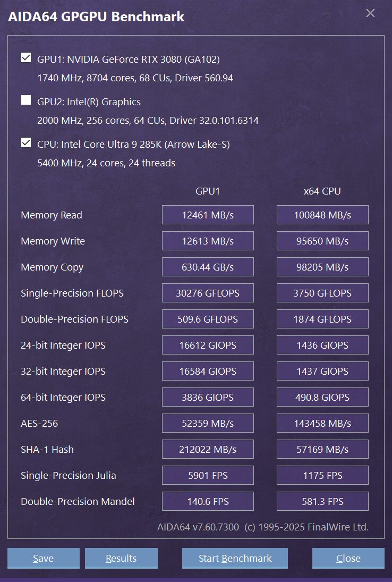Uncheck the GPU1 NVIDIA GeForce RTX 3080 checkbox

tap(26, 58)
